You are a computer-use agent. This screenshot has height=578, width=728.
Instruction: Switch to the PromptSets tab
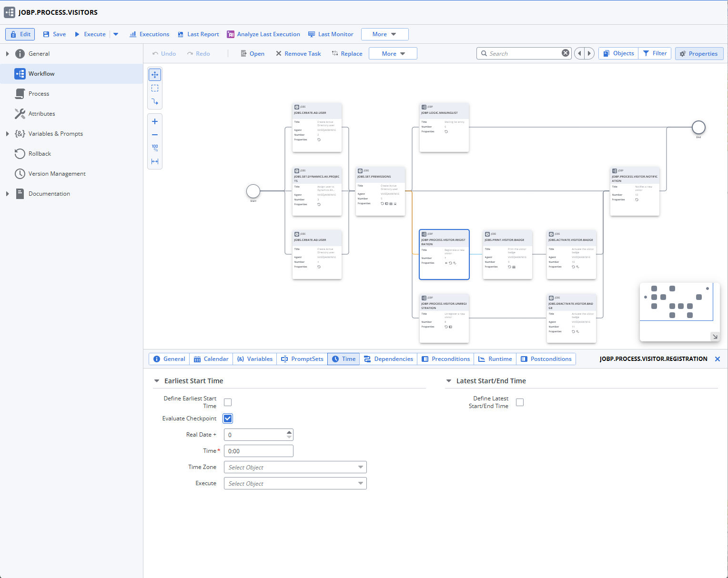(x=302, y=359)
